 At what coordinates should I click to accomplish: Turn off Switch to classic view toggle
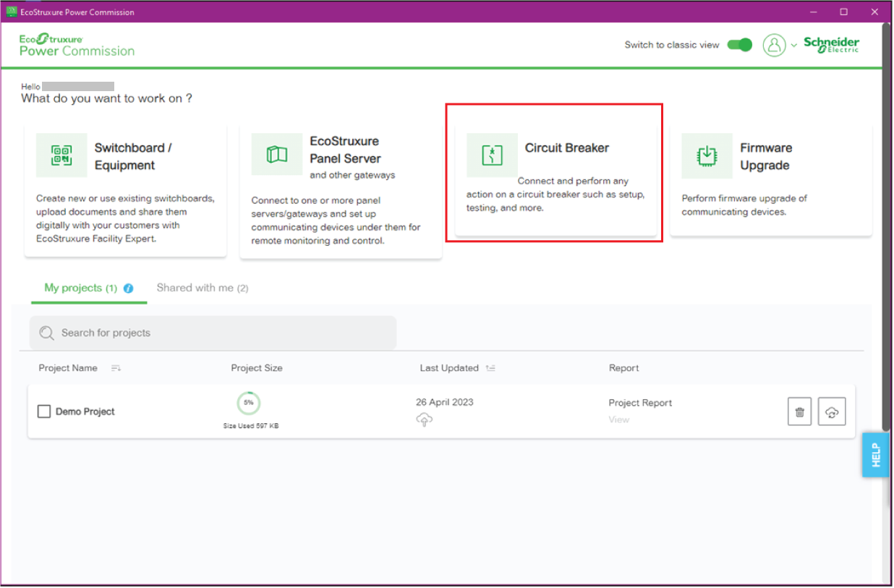click(739, 45)
